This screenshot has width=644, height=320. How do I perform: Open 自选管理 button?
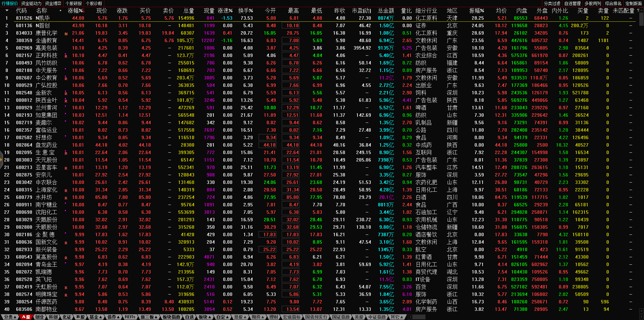pos(572,3)
